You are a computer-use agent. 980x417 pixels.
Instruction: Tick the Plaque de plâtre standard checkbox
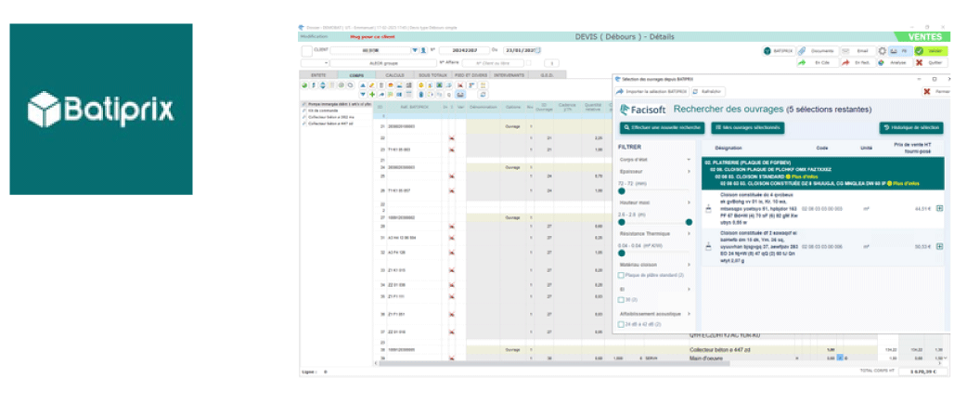[x=621, y=275]
